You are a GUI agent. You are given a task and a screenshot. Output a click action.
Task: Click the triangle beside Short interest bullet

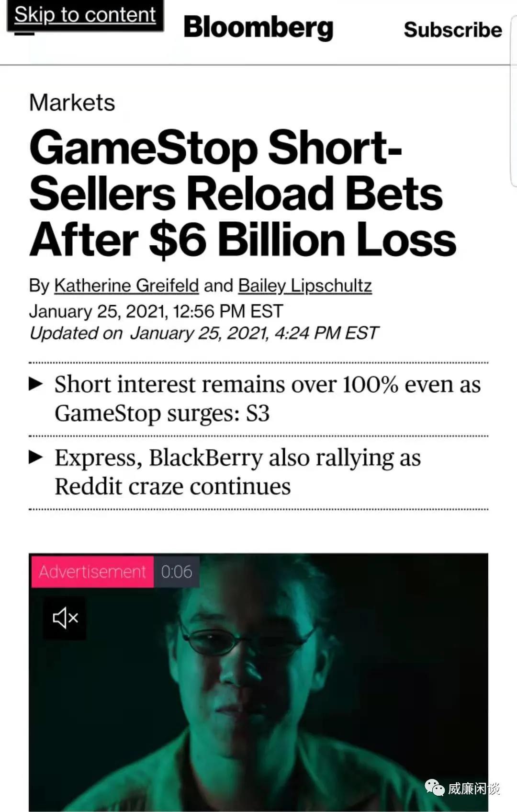coord(36,384)
